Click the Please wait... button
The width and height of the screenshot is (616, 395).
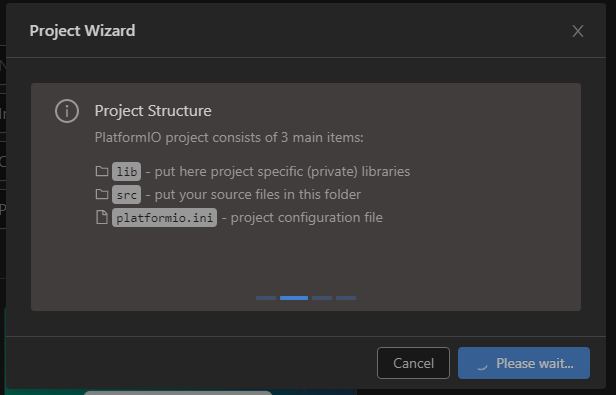point(524,363)
